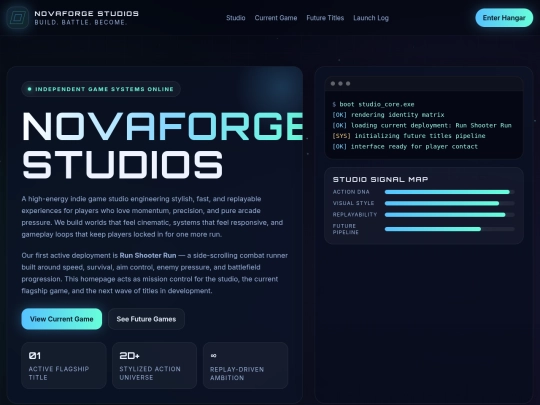Screen dimensions: 540x405
Task: Click the third terminal window dot
Action: (x=348, y=84)
